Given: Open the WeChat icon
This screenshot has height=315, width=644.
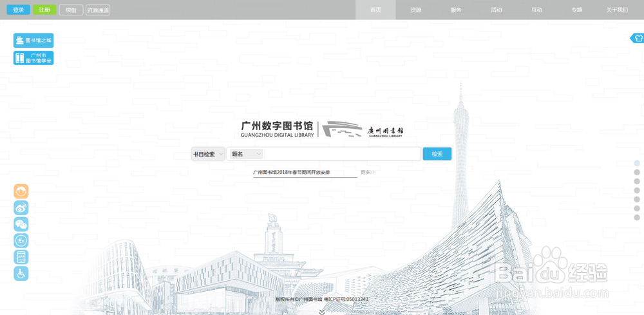Looking at the screenshot, I should [21, 224].
